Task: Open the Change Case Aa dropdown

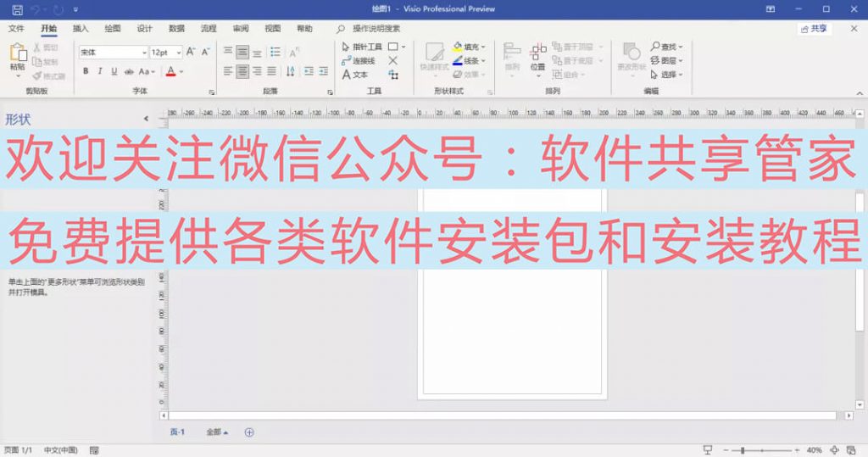Action: 147,71
